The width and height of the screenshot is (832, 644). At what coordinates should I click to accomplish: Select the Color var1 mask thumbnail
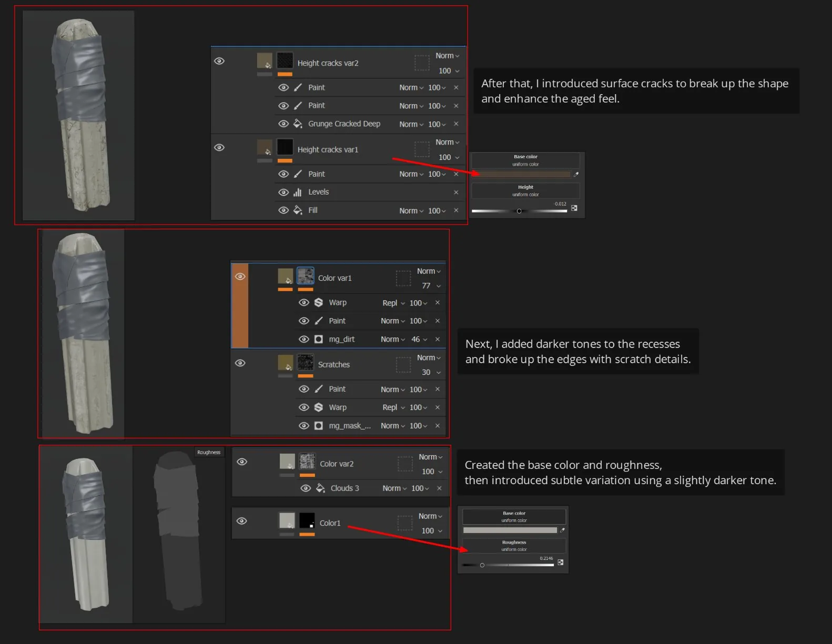pos(306,275)
